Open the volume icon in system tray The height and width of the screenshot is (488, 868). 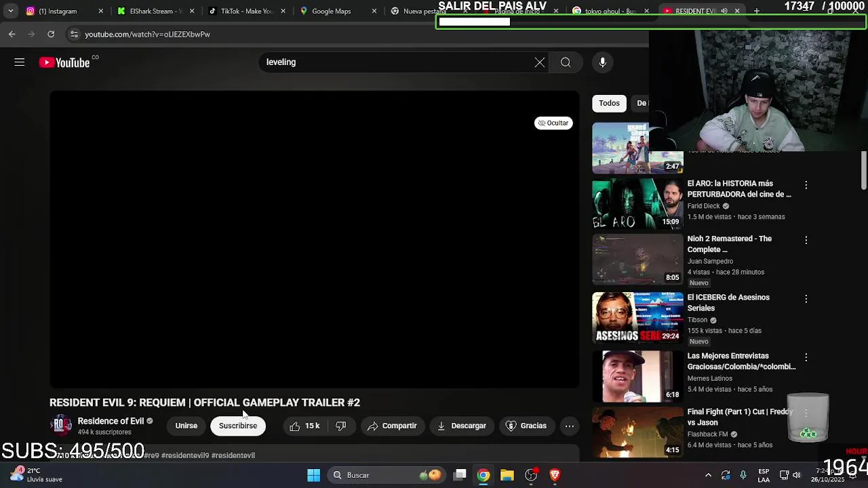(x=797, y=475)
